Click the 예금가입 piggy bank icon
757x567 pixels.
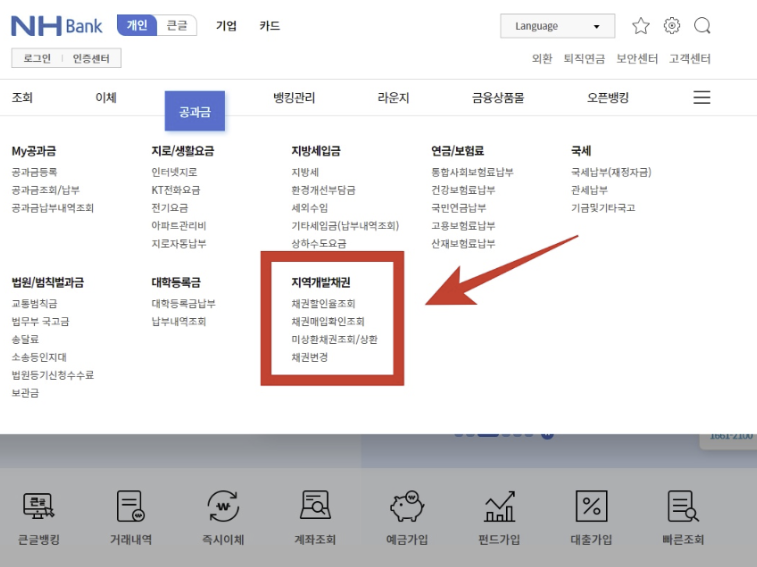[x=407, y=506]
